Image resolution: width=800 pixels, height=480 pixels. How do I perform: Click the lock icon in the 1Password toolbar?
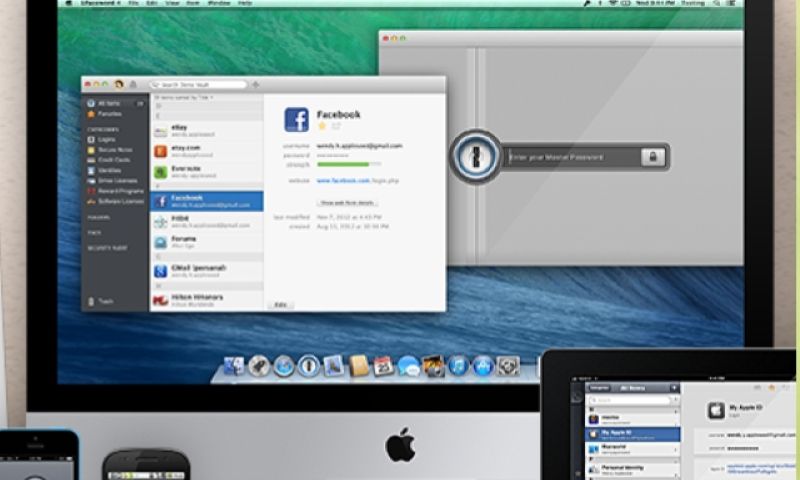pos(133,84)
